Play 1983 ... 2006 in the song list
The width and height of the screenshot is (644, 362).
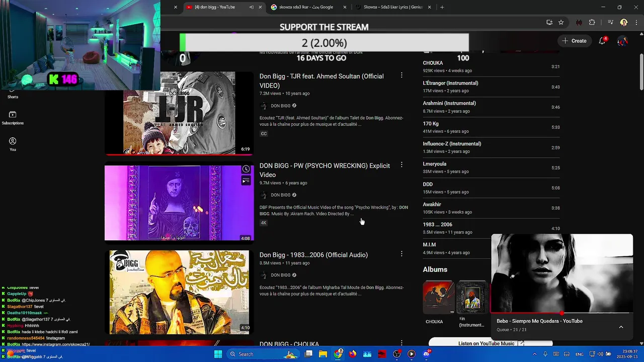coord(491,228)
